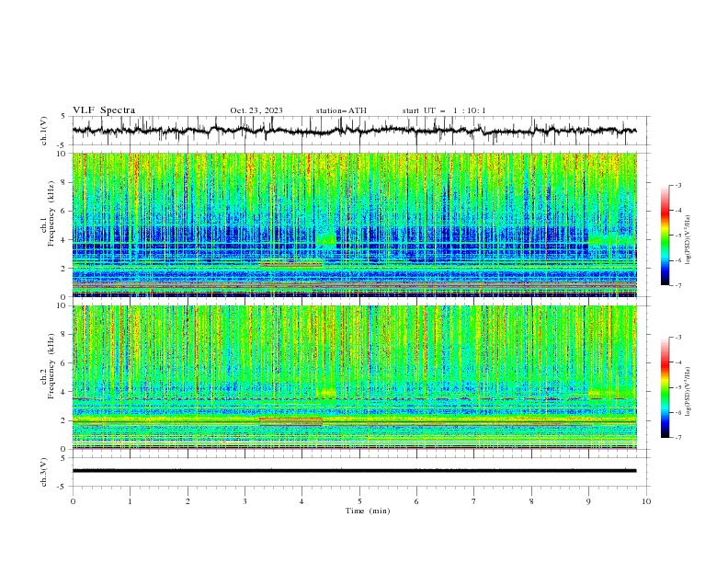Click time axis tick label "6"
The image size is (728, 563).
(416, 501)
